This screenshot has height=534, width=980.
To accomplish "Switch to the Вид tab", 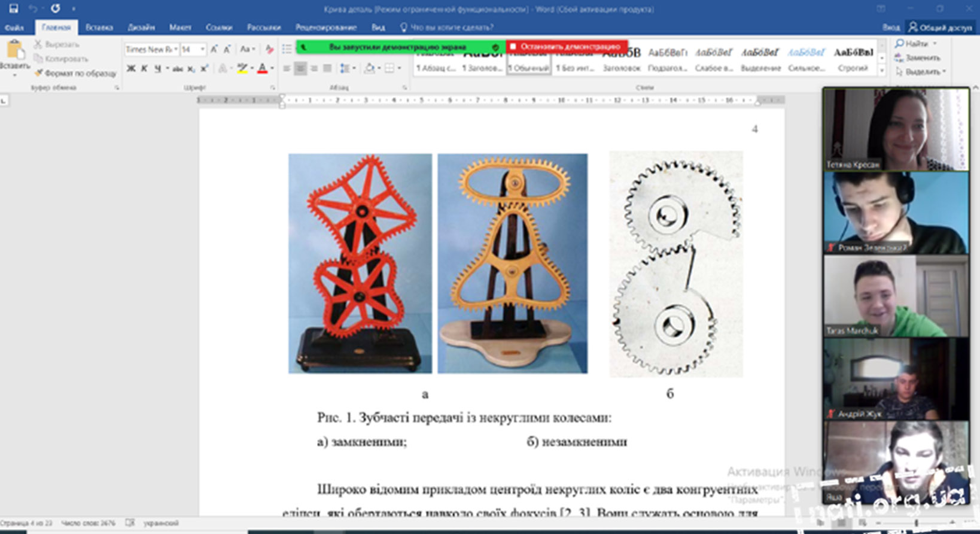I will [378, 27].
